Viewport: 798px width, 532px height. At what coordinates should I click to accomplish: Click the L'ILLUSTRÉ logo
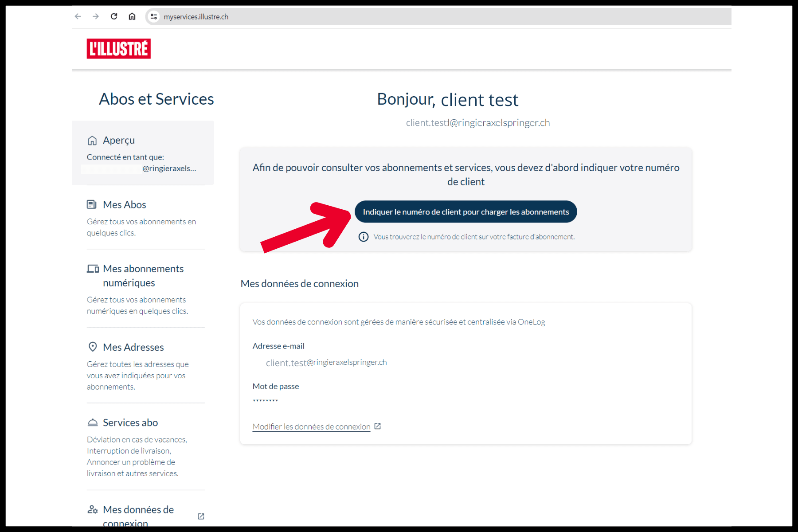(118, 49)
